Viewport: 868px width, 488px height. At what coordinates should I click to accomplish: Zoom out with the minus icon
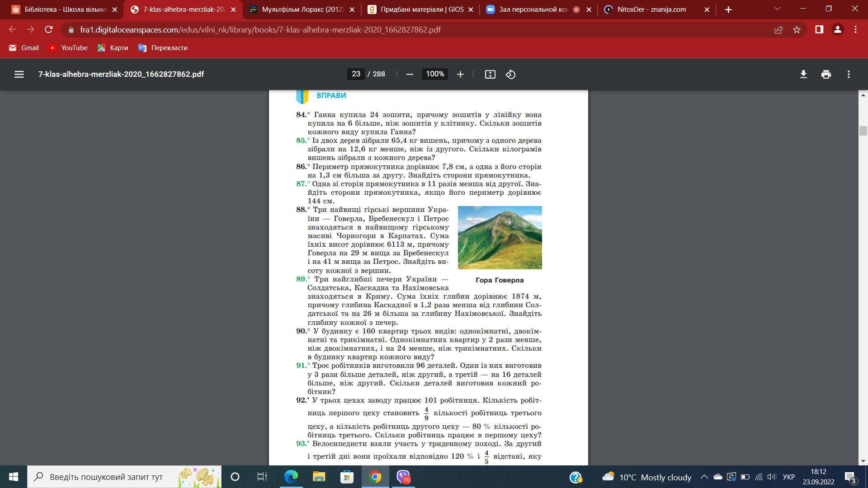pyautogui.click(x=410, y=74)
